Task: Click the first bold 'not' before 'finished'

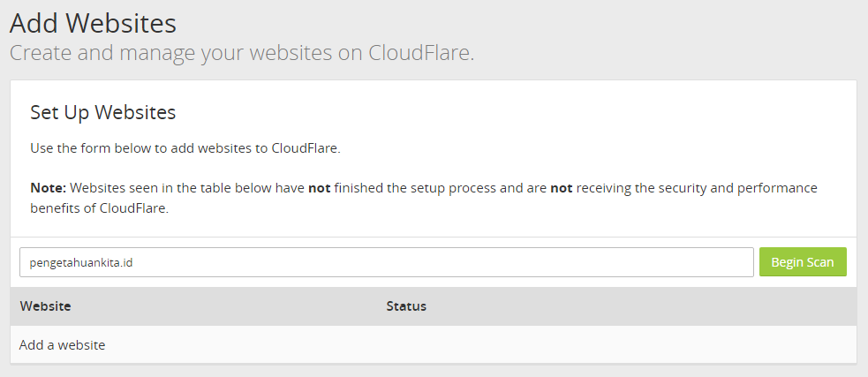Action: [320, 188]
